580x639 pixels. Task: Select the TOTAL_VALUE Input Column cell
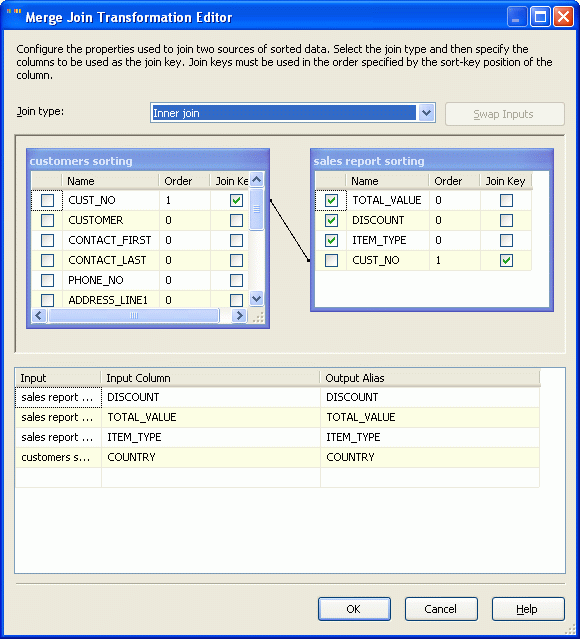coord(211,417)
